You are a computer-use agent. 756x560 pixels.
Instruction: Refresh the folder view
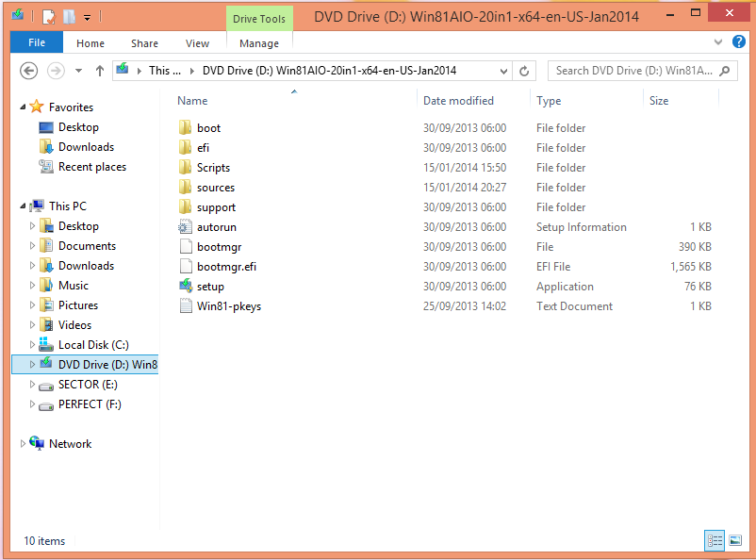point(524,71)
